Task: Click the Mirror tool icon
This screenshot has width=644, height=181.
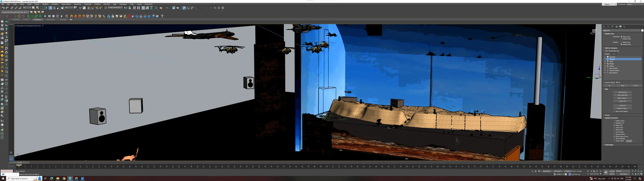Action: pos(126,8)
